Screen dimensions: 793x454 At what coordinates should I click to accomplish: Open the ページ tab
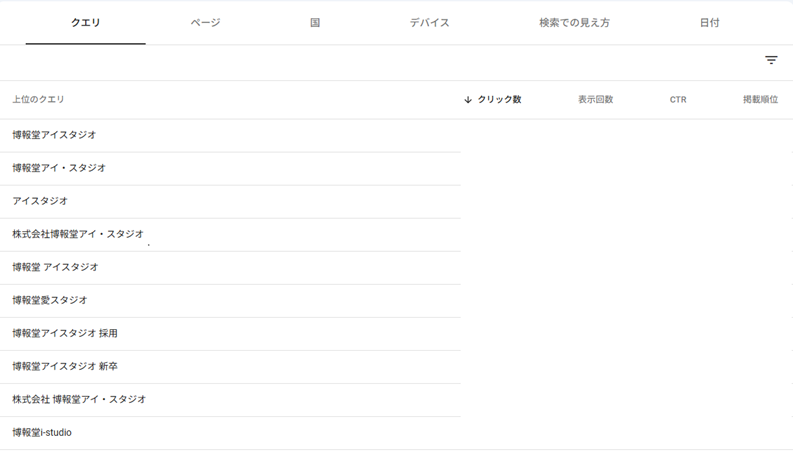tap(205, 23)
